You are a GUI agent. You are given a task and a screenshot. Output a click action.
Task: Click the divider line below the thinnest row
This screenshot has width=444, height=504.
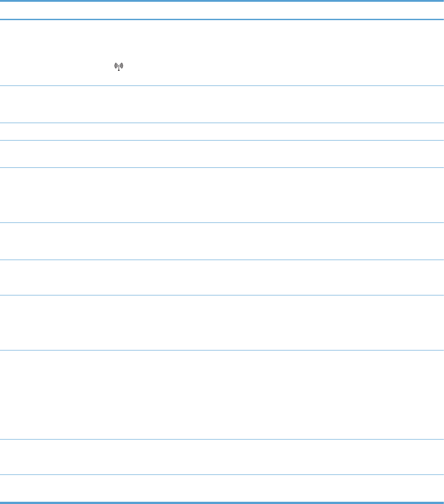pos(222,140)
